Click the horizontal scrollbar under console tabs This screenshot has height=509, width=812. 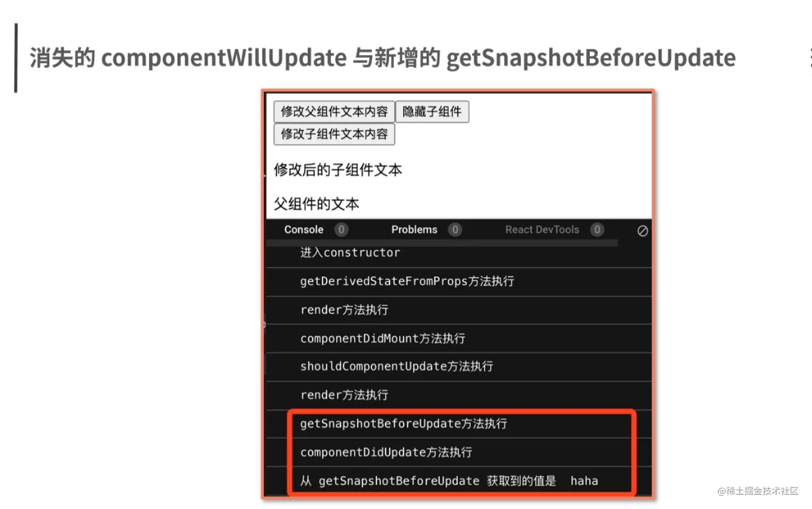pyautogui.click(x=442, y=243)
